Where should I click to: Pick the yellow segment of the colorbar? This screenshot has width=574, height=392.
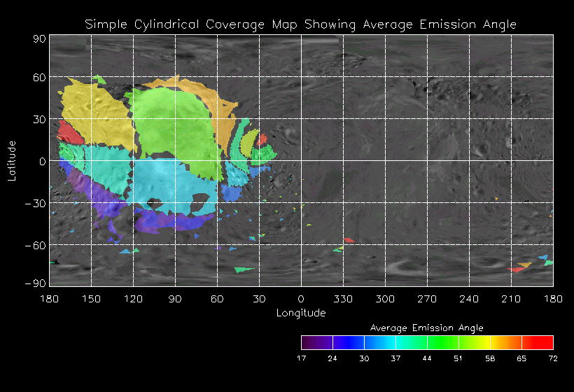click(x=483, y=342)
